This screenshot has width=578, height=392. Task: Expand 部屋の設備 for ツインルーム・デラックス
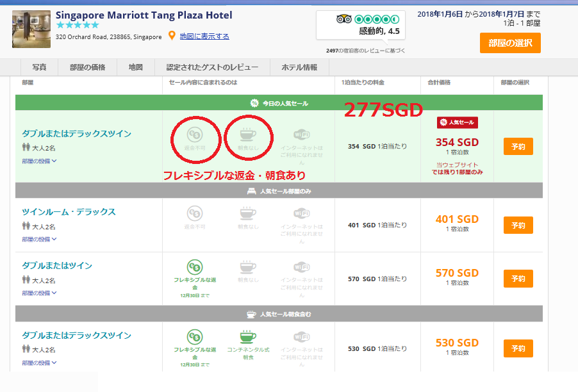(39, 239)
